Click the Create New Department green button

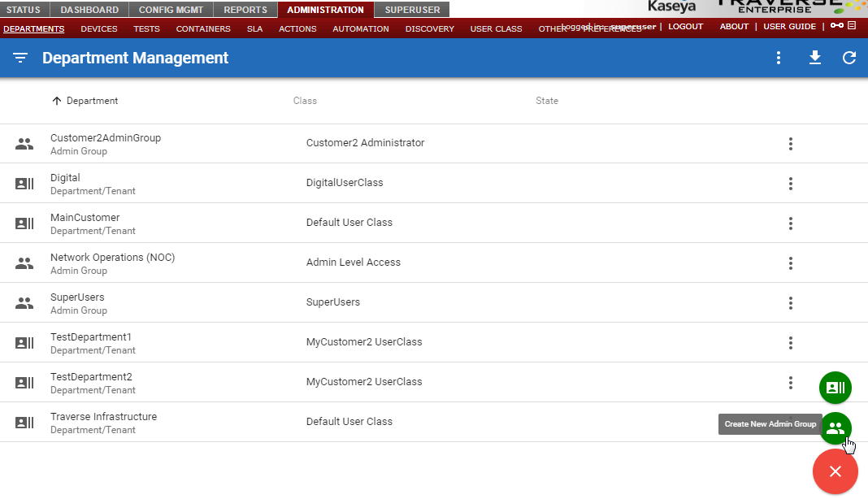[835, 388]
